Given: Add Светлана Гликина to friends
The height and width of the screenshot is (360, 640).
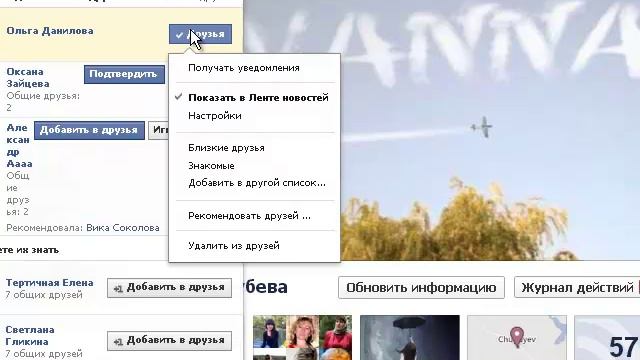Looking at the screenshot, I should point(169,341).
